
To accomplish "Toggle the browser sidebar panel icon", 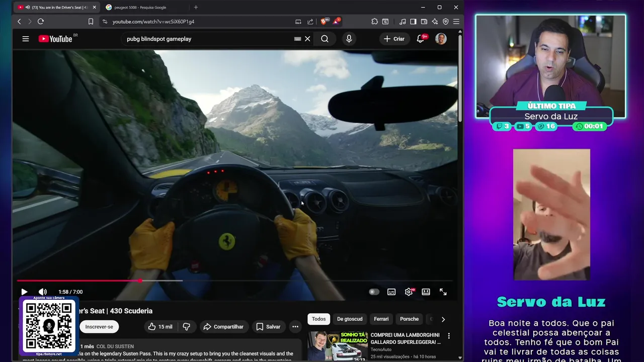I will [x=413, y=22].
